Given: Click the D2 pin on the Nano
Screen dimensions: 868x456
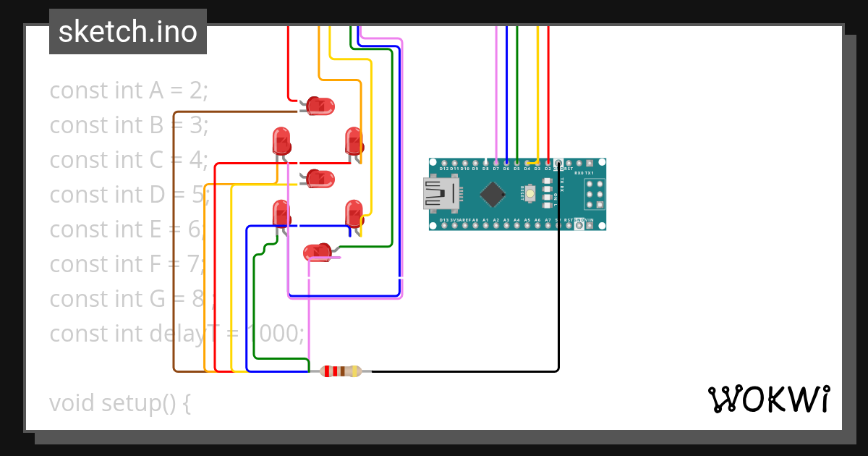Looking at the screenshot, I should click(x=548, y=163).
